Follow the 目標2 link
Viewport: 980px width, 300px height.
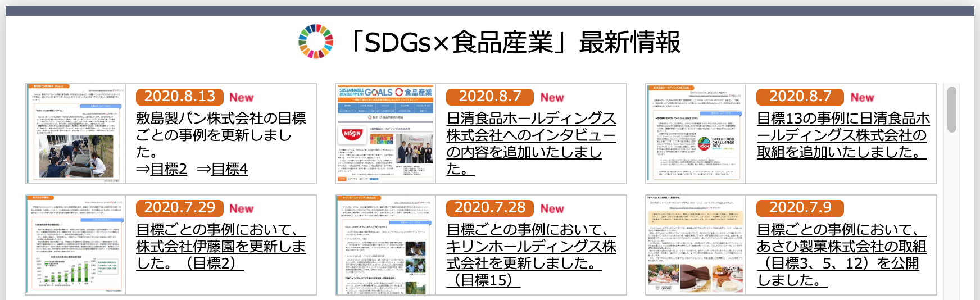click(x=169, y=169)
